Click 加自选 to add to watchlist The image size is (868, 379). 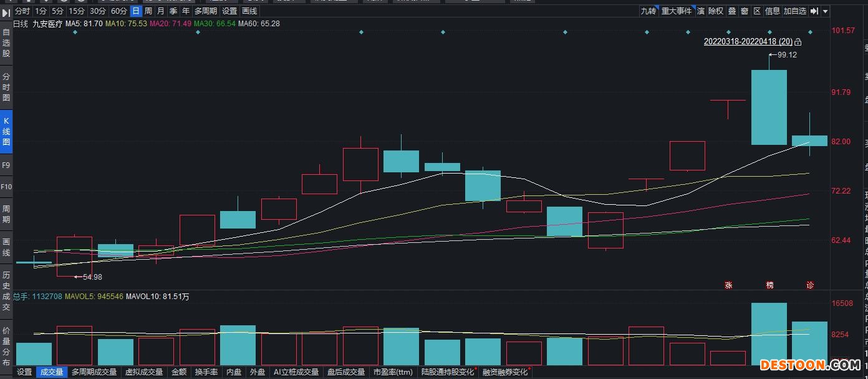[795, 11]
